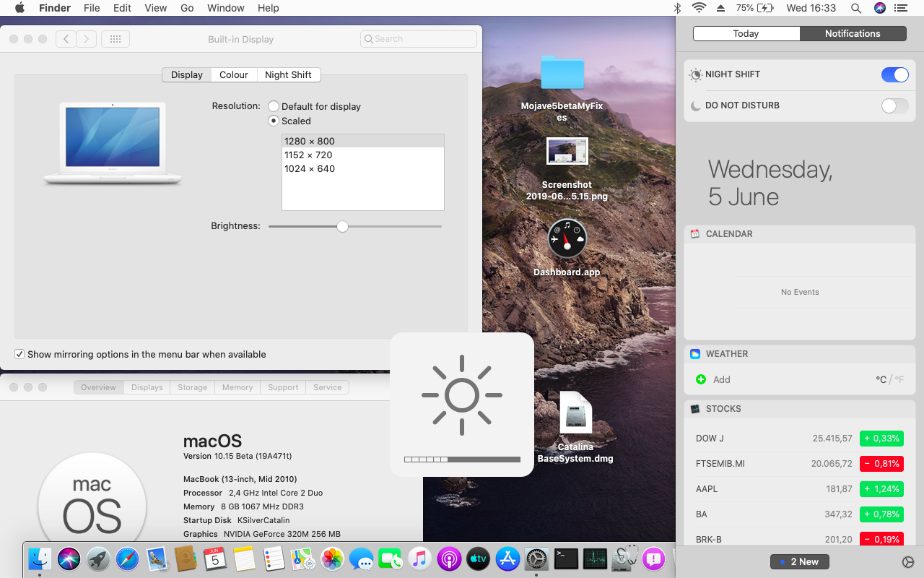Image resolution: width=924 pixels, height=578 pixels.
Task: Switch to the Today view
Action: [746, 33]
